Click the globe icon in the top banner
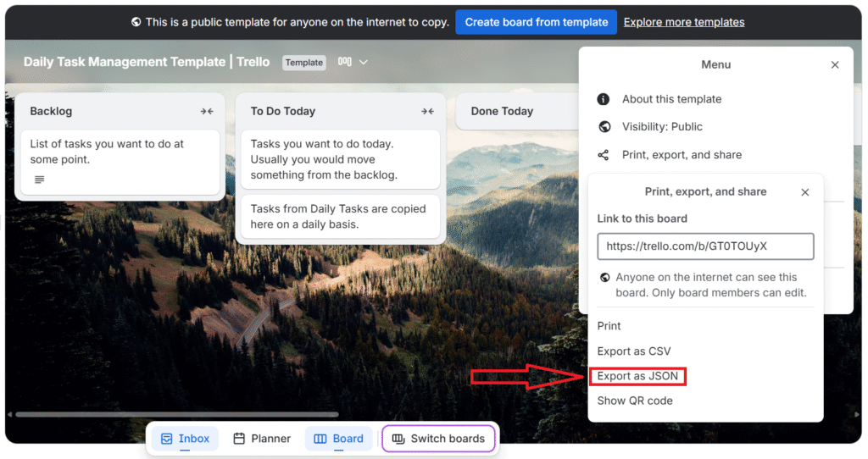The image size is (868, 459). (x=136, y=22)
